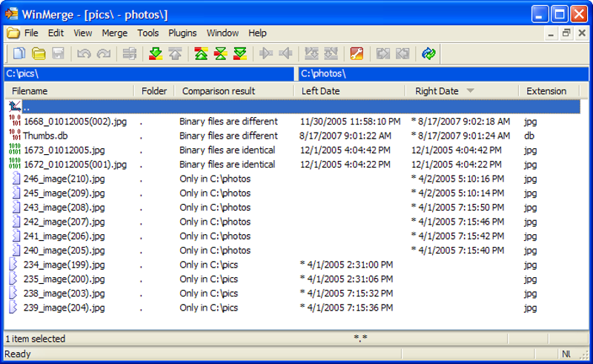Click the identical icon beside 1673_01012005.jpg
Screen dimensions: 593x364
[x=15, y=150]
